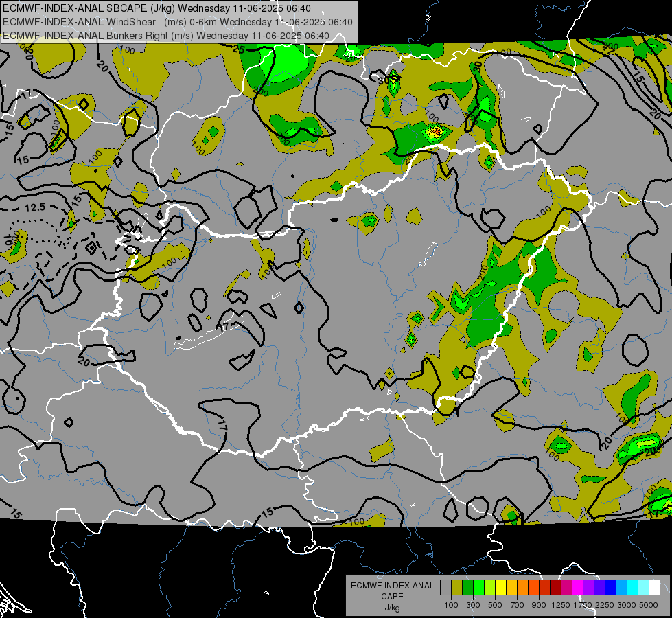Image resolution: width=672 pixels, height=618 pixels.
Task: Click the legend title ECMWF-INDEX-ANAL CAPE
Action: tap(392, 591)
